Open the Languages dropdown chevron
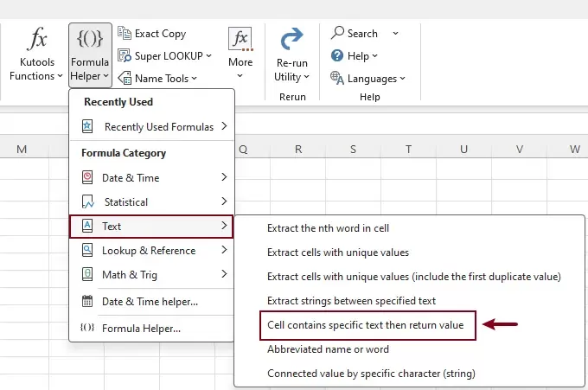This screenshot has width=588, height=390. 402,79
